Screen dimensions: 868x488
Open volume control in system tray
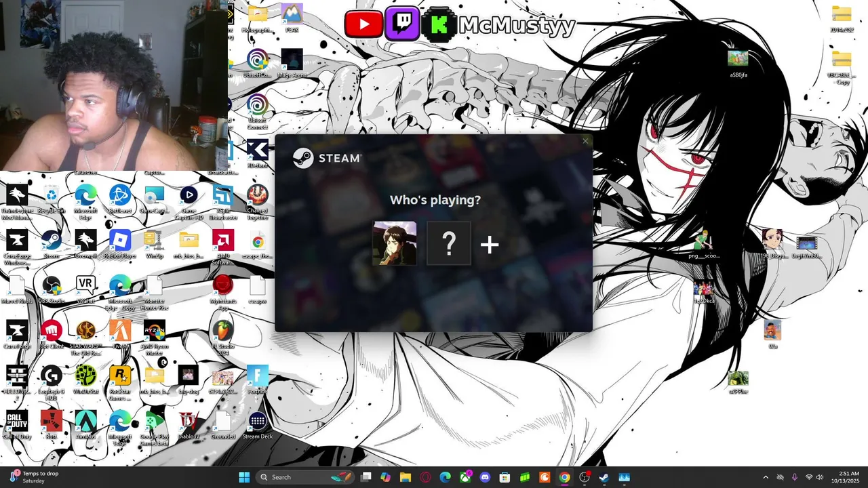point(820,477)
